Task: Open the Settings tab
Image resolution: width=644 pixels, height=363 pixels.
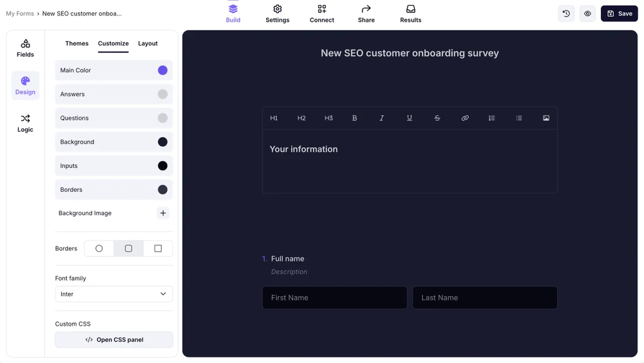Action: point(277,14)
